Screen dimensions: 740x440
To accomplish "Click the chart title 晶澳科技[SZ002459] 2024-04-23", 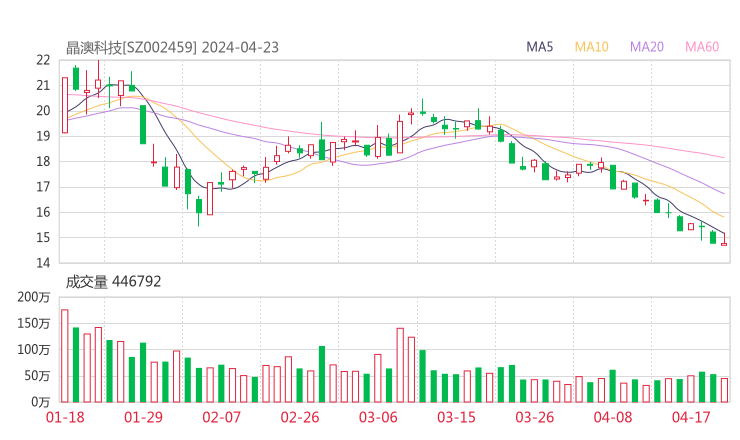I will click(x=172, y=48).
